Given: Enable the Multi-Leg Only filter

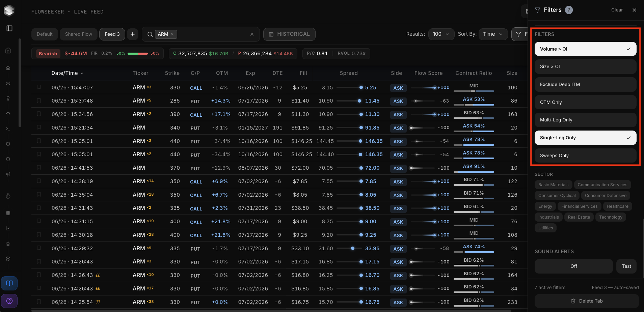Looking at the screenshot, I should pos(585,120).
